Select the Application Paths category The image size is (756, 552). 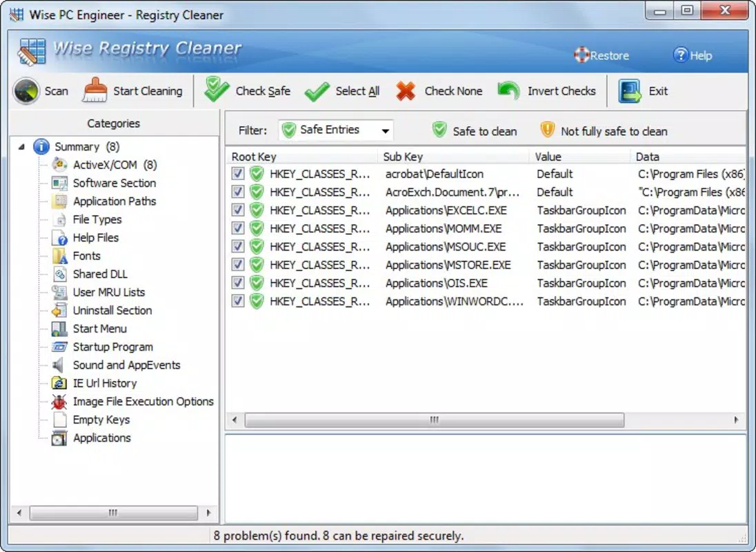[x=115, y=201]
